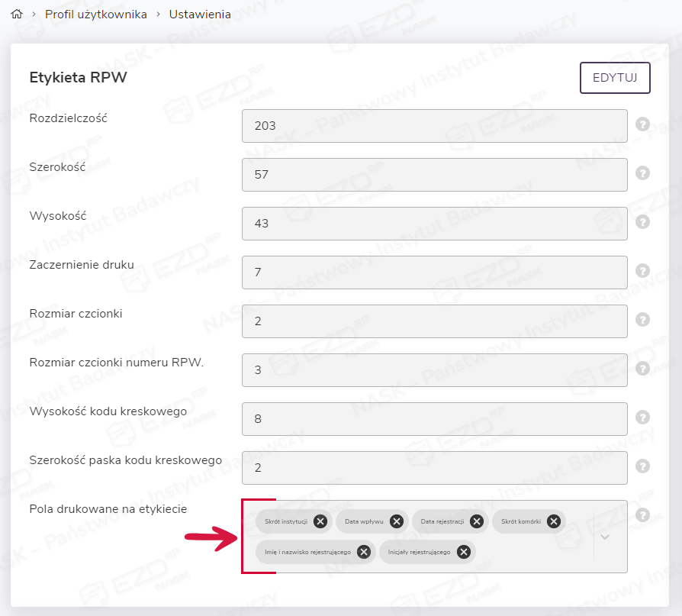Open Profil użytkownika breadcrumb link

click(95, 15)
